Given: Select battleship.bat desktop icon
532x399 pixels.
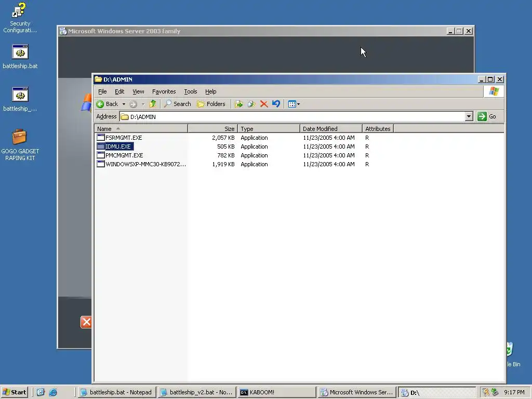Looking at the screenshot, I should click(x=20, y=57).
